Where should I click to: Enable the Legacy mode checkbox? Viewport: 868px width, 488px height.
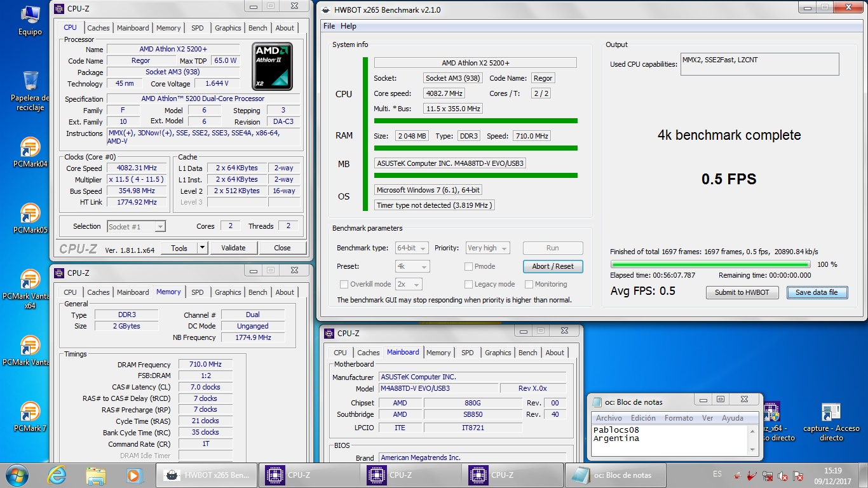(x=468, y=284)
